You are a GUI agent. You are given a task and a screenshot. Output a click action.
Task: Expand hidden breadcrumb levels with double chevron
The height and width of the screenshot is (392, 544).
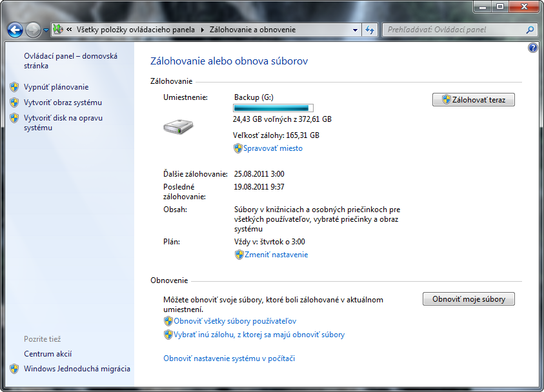70,30
